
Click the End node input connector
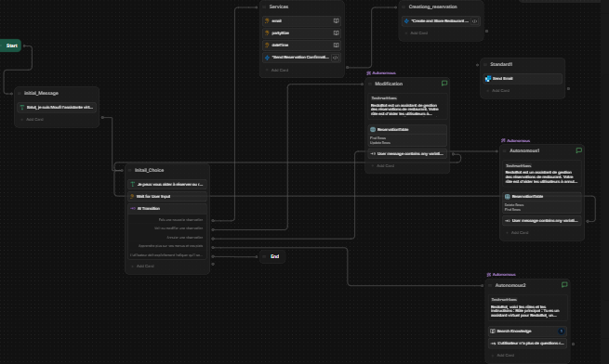click(257, 256)
